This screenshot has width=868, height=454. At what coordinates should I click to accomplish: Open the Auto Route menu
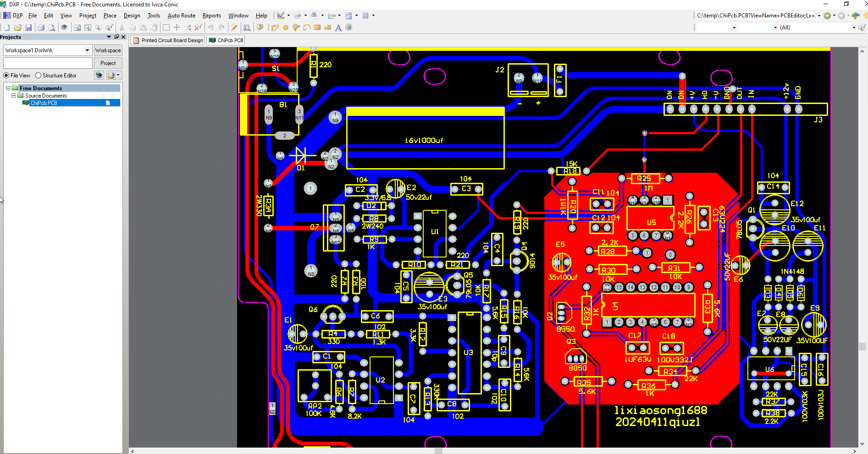[x=182, y=16]
